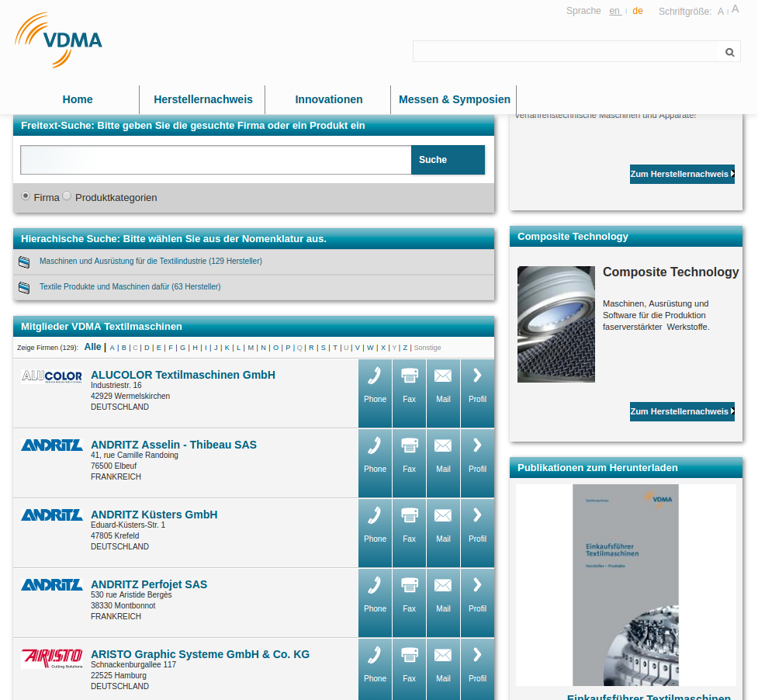Filter companies by letter A
Image resolution: width=758 pixels, height=700 pixels.
112,348
